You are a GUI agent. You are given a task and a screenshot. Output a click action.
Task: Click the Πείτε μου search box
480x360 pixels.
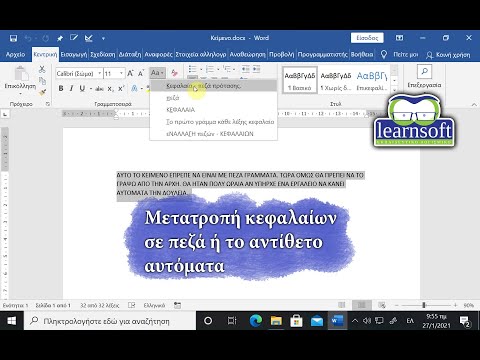pos(406,54)
